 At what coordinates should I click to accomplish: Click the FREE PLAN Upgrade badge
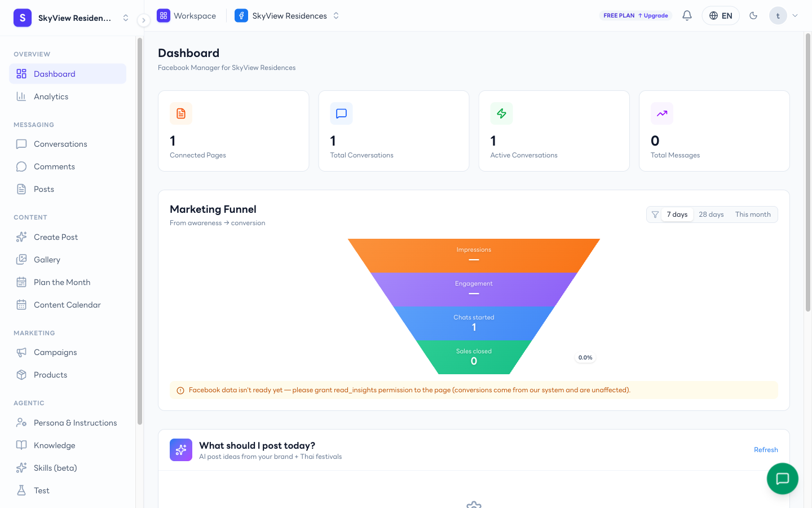(636, 16)
